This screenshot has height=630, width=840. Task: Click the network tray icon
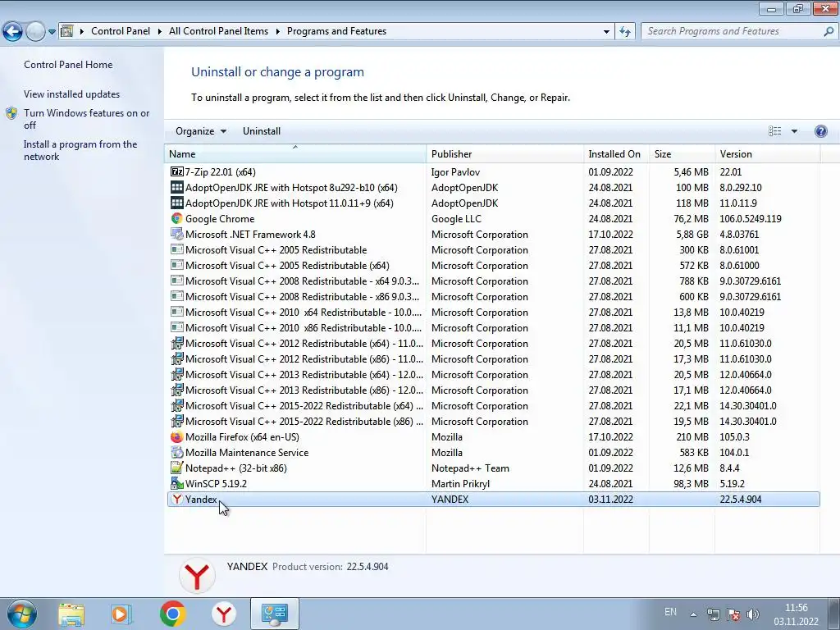[x=714, y=614]
